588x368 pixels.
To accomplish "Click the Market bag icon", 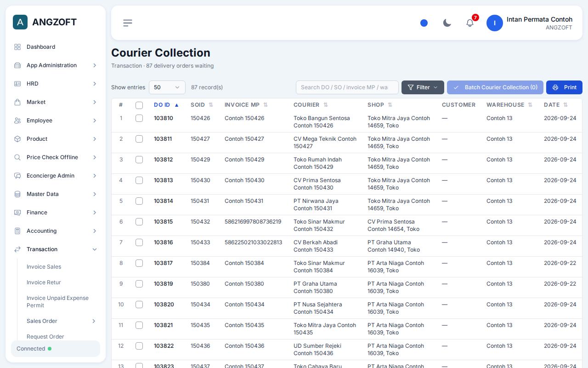I will click(17, 102).
